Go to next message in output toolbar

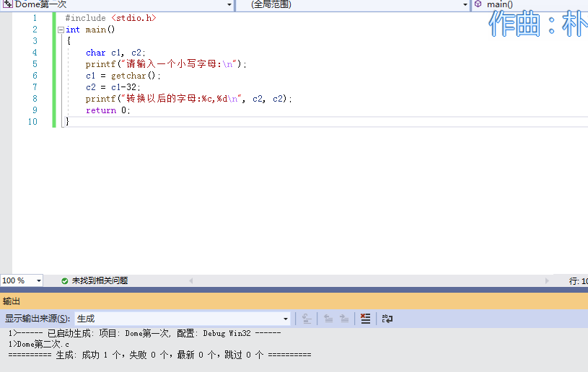click(344, 319)
